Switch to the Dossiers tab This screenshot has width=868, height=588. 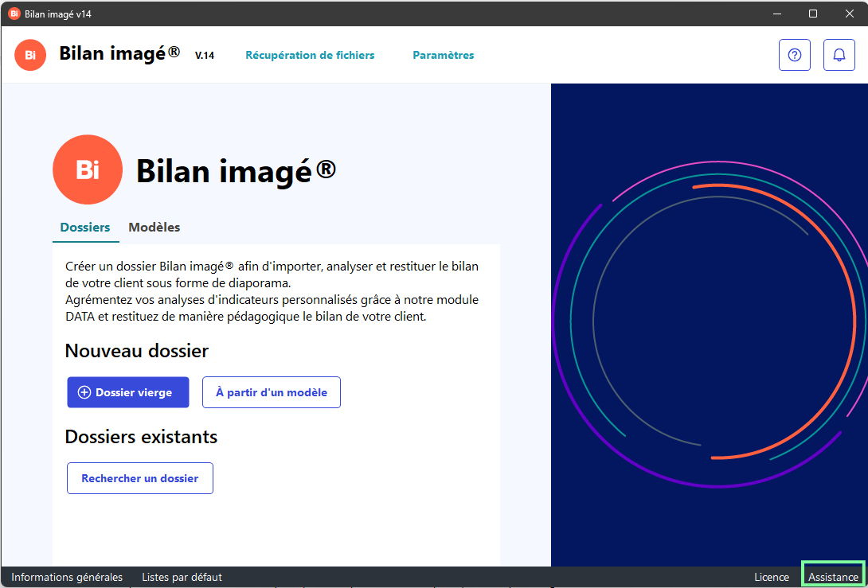[x=85, y=228]
